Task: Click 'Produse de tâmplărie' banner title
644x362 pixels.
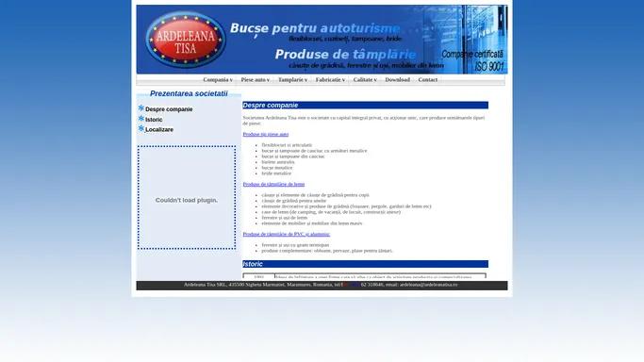Action: (345, 55)
